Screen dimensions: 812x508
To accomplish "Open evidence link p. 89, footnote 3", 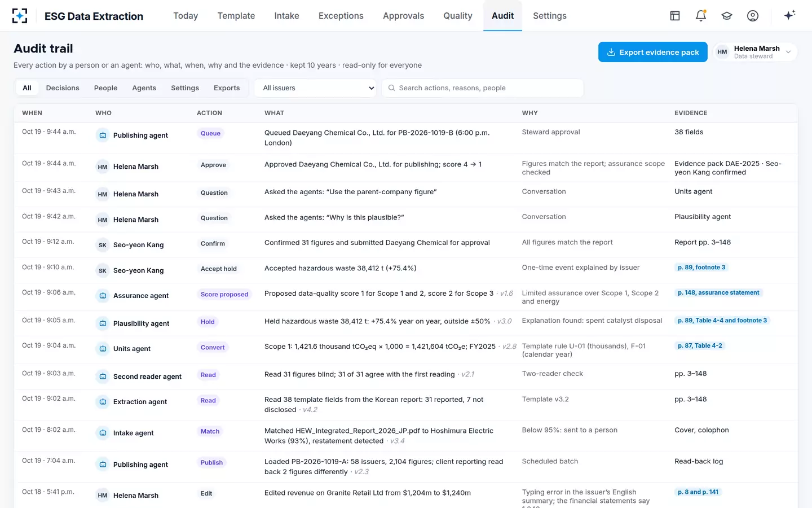I will (x=701, y=268).
